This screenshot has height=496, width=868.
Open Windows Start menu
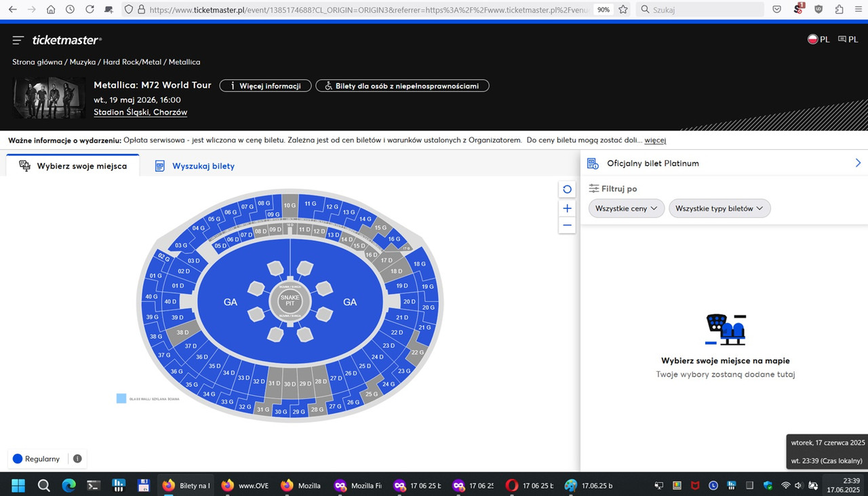tap(18, 485)
